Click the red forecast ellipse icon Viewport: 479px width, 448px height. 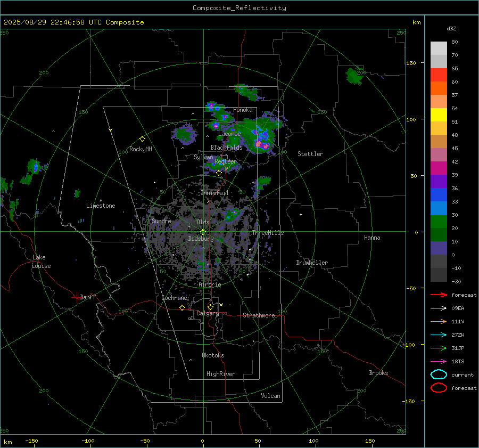(x=439, y=388)
